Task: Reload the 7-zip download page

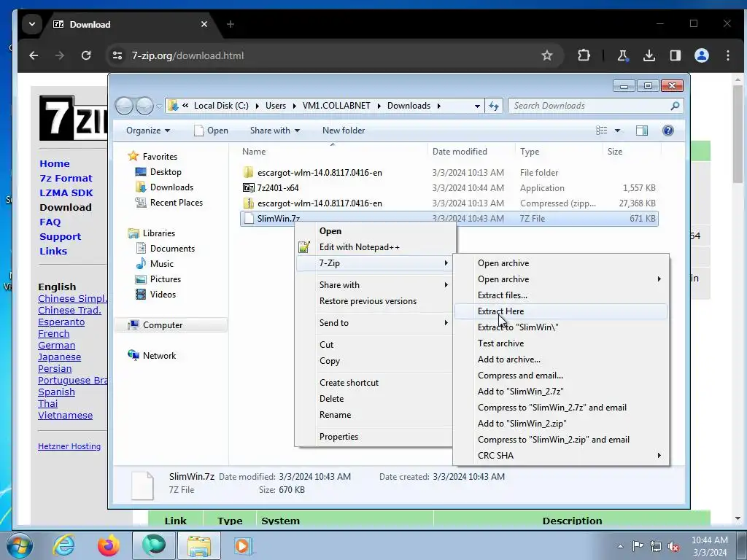Action: point(86,55)
